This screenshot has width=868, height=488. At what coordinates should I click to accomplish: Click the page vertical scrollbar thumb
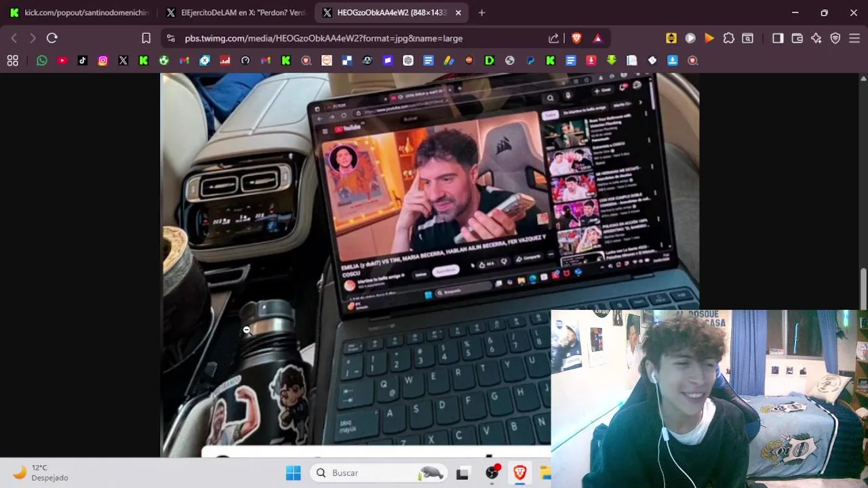(x=863, y=289)
